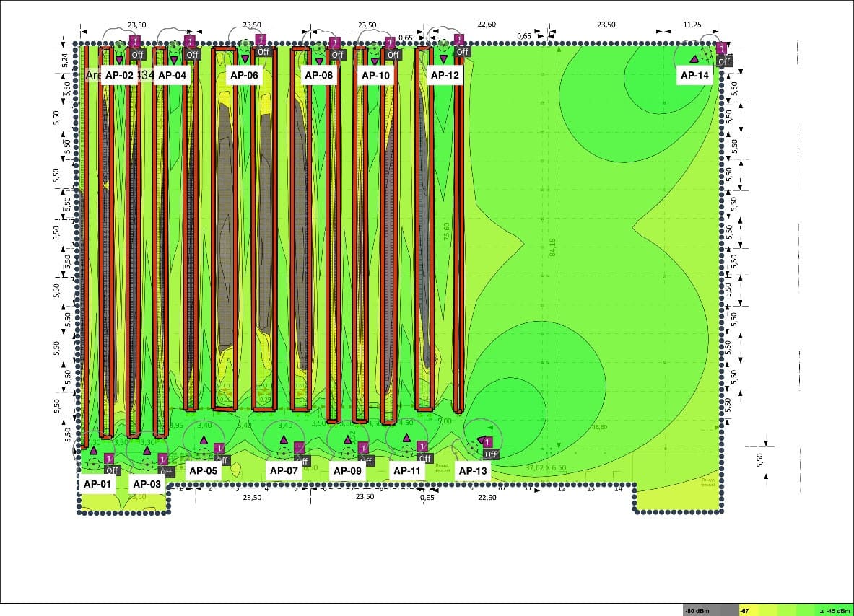Click the AP-06 name label
This screenshot has width=854, height=616.
point(244,75)
